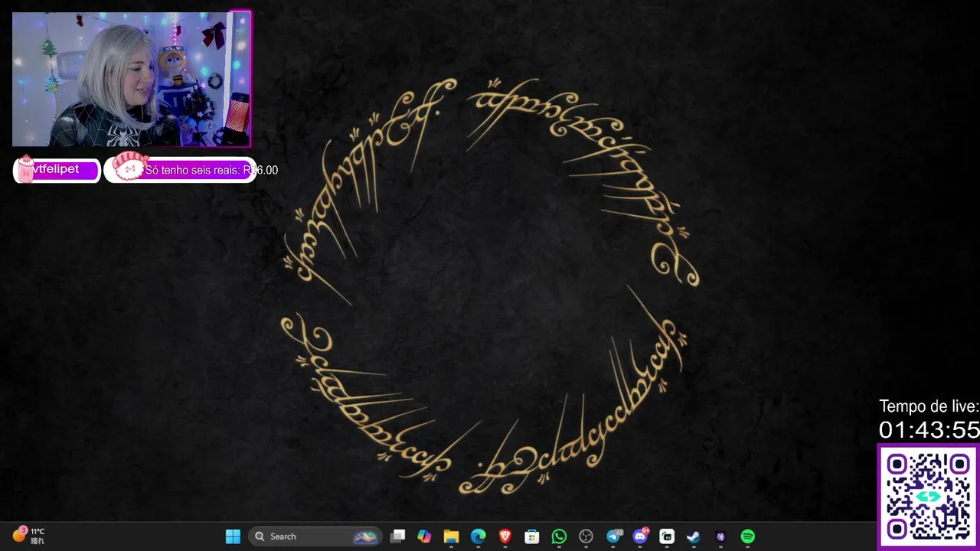Screen dimensions: 980x551
Task: Open Spotify from the taskbar
Action: click(x=748, y=536)
